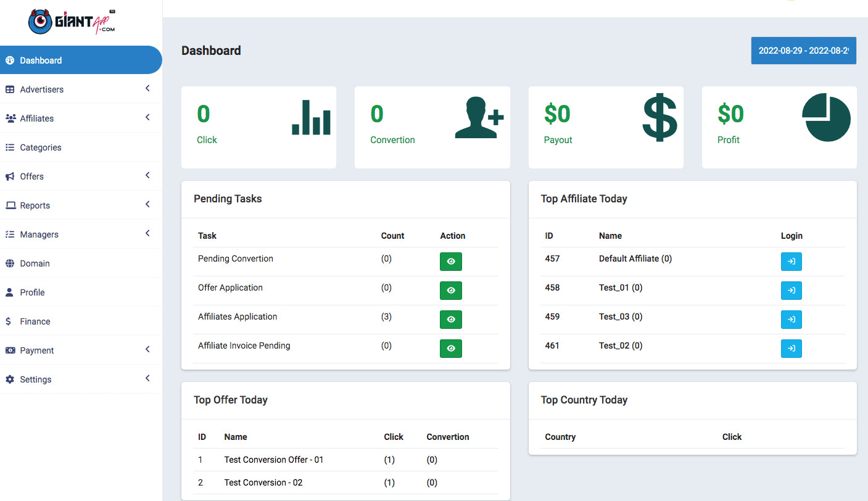Image resolution: width=868 pixels, height=501 pixels.
Task: Log in as Test_03 using arrow icon
Action: tap(791, 320)
